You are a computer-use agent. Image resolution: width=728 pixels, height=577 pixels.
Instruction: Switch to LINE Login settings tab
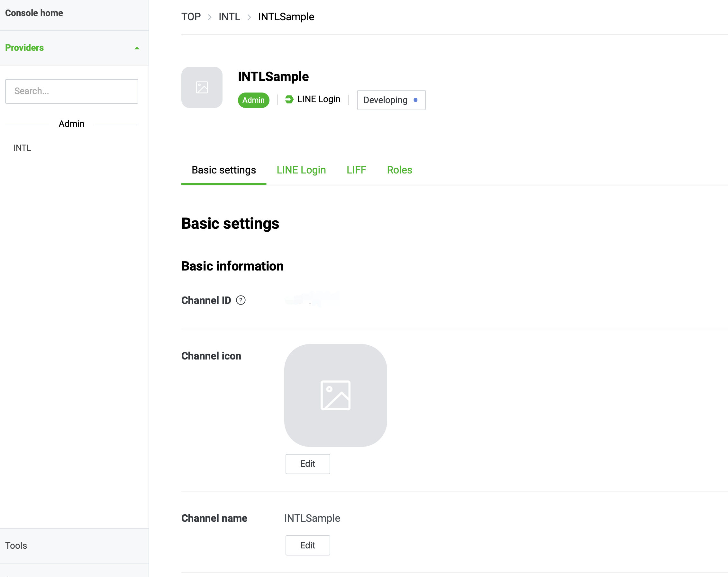tap(301, 170)
